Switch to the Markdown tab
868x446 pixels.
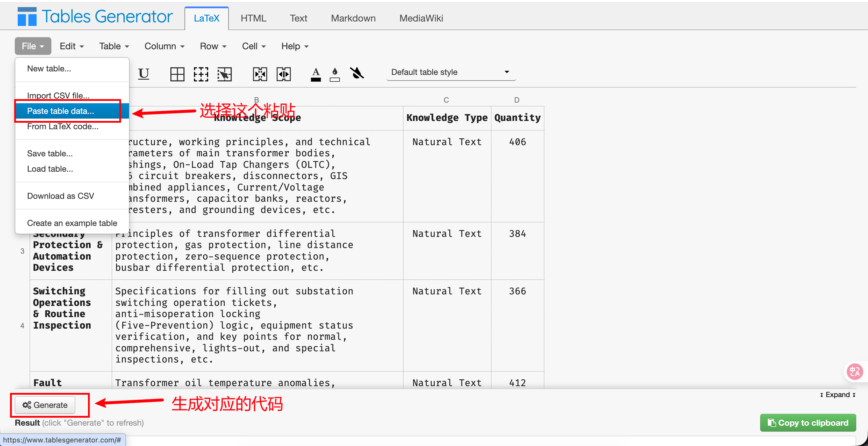click(x=353, y=18)
